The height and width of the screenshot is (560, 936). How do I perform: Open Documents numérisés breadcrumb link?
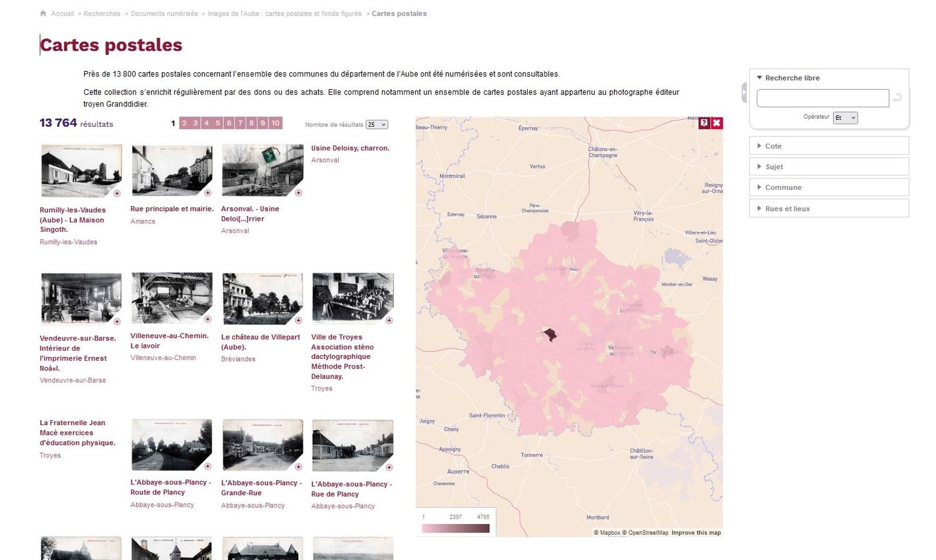[164, 14]
